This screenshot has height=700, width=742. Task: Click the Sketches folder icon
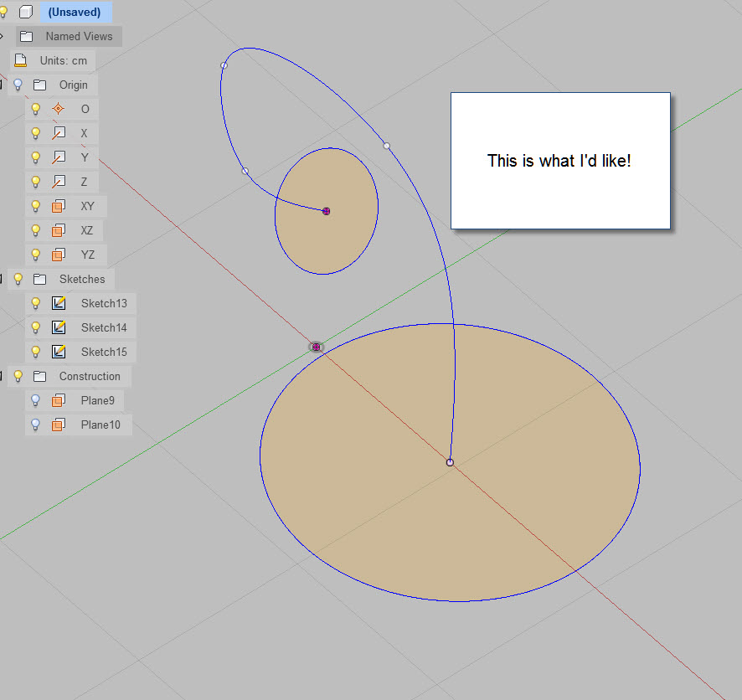pyautogui.click(x=39, y=279)
